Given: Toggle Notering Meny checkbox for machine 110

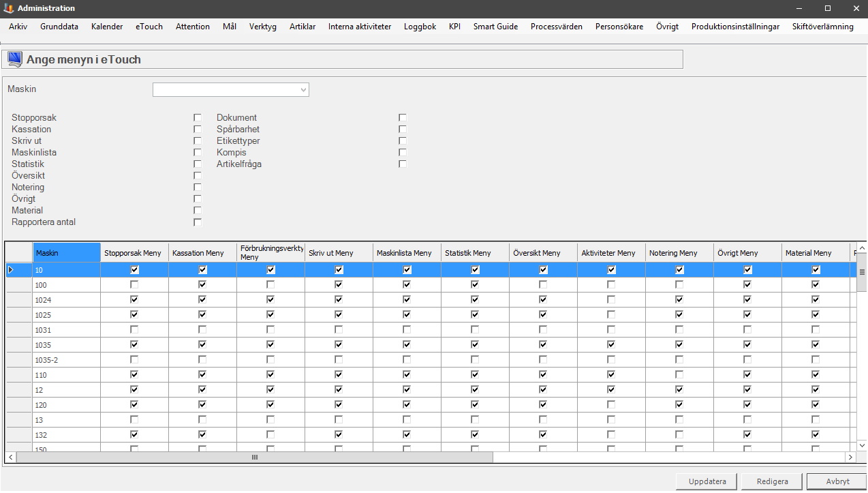Looking at the screenshot, I should click(679, 375).
